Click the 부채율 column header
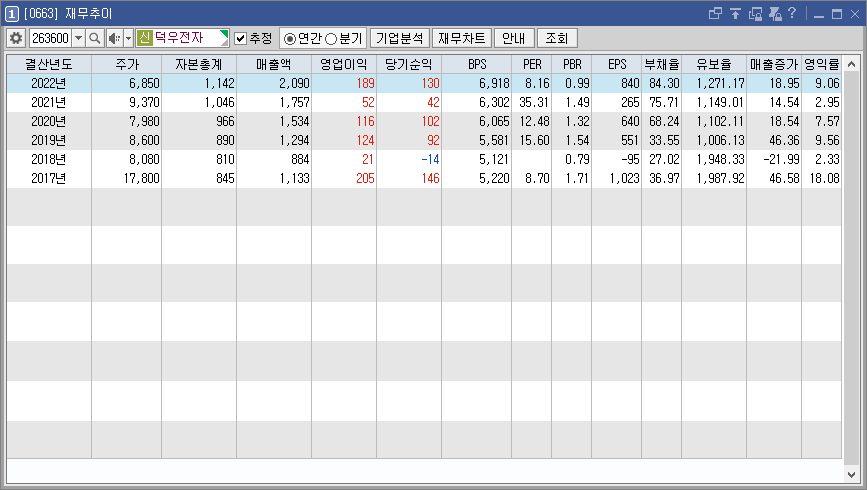The width and height of the screenshot is (867, 490). pos(662,64)
